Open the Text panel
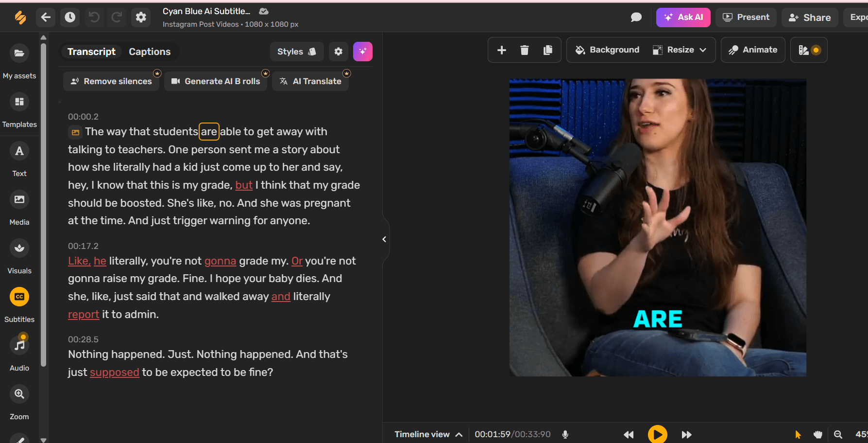Viewport: 868px width, 443px height. tap(19, 159)
